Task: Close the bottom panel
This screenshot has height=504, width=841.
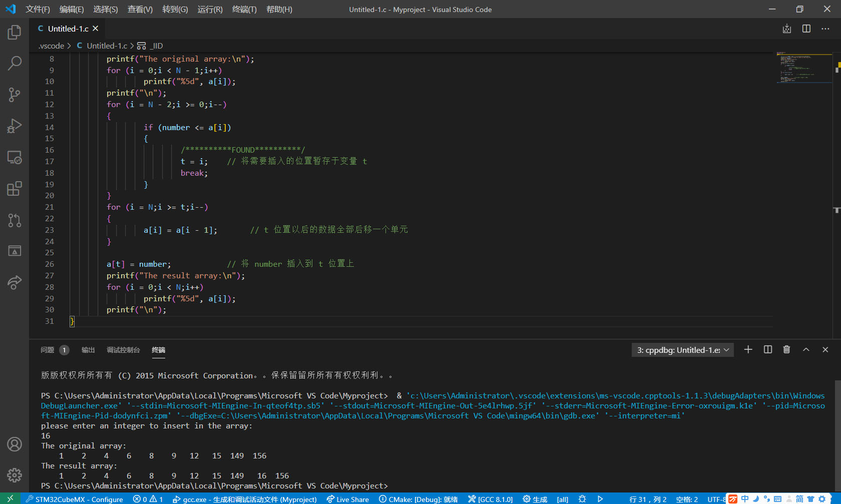Action: tap(825, 349)
